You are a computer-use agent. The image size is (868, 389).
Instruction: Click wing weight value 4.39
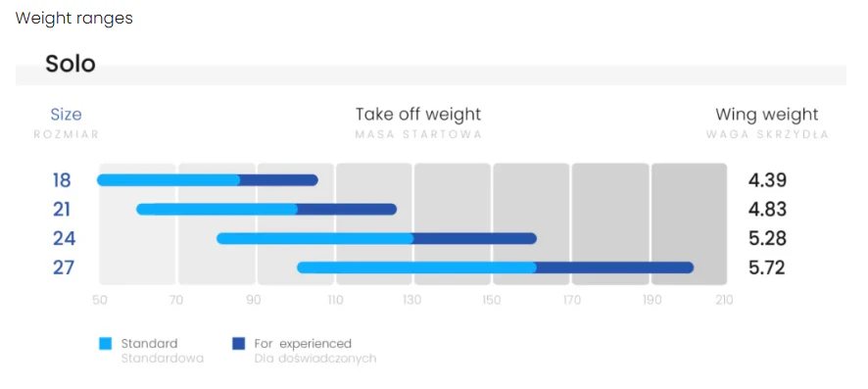click(767, 180)
